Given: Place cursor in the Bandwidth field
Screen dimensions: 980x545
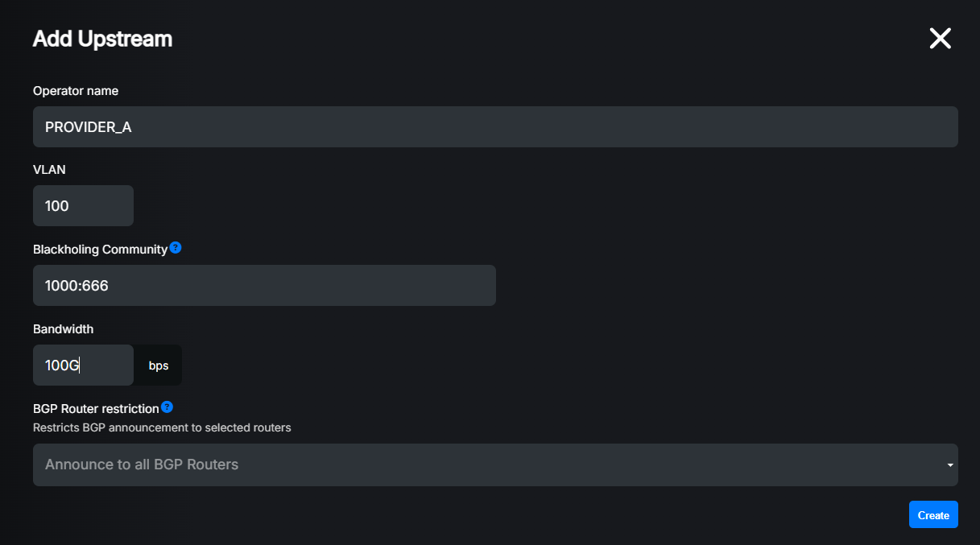Looking at the screenshot, I should 83,365.
